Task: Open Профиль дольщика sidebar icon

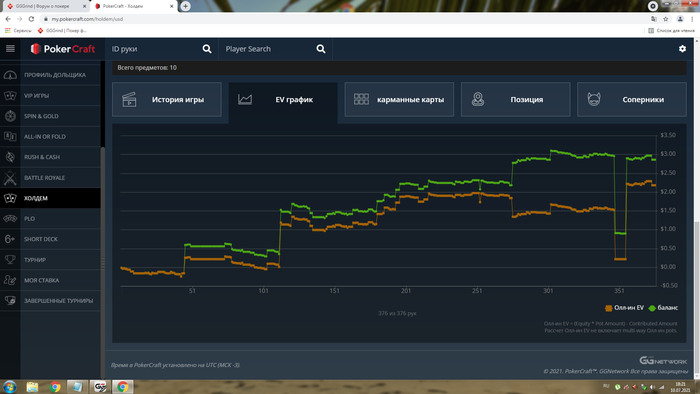Action: (10, 75)
